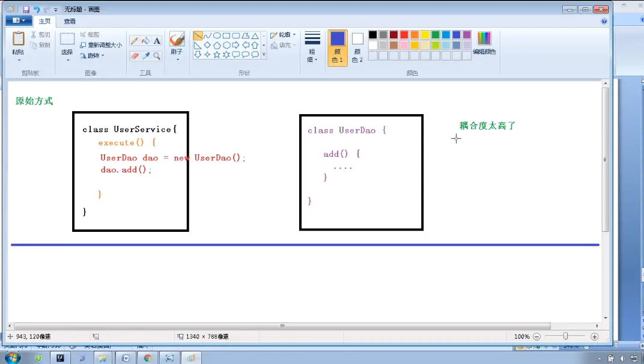Open the Brushes (刷子) dropdown arrow
Image resolution: width=644 pixels, height=364 pixels.
(x=177, y=59)
